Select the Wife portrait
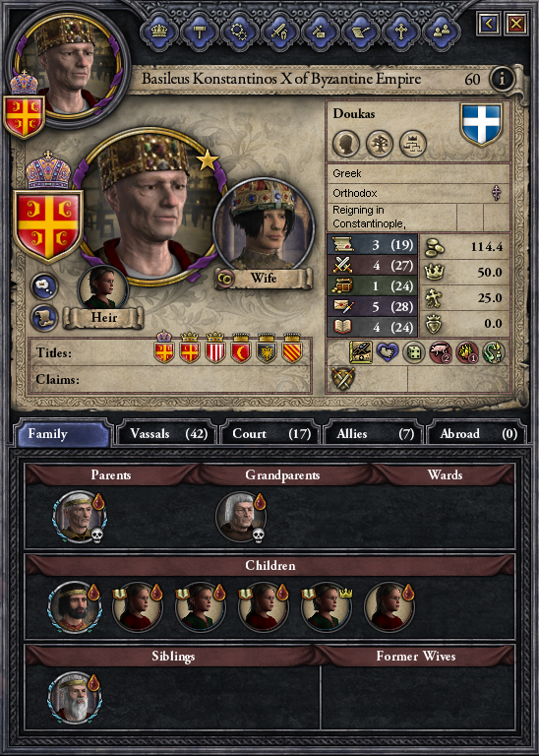Viewport: 539px width, 756px height. (x=264, y=225)
